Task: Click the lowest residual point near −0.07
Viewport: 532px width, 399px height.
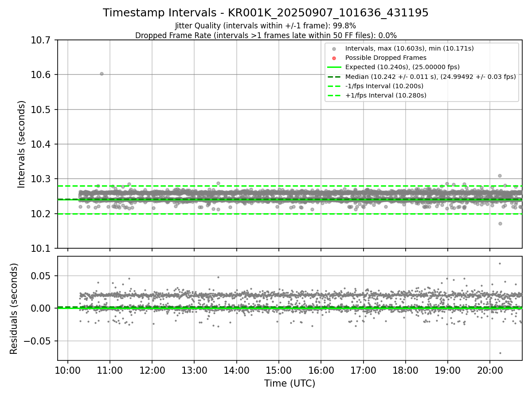Action: point(500,353)
